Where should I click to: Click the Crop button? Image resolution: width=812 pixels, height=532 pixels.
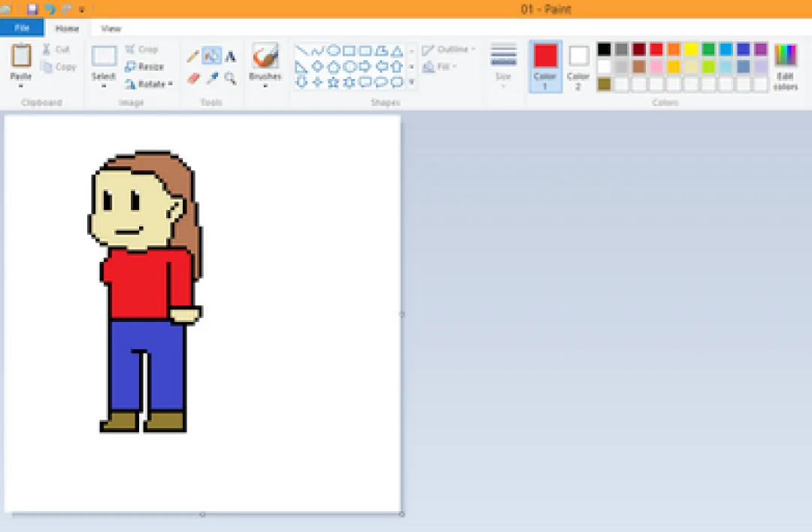[141, 49]
